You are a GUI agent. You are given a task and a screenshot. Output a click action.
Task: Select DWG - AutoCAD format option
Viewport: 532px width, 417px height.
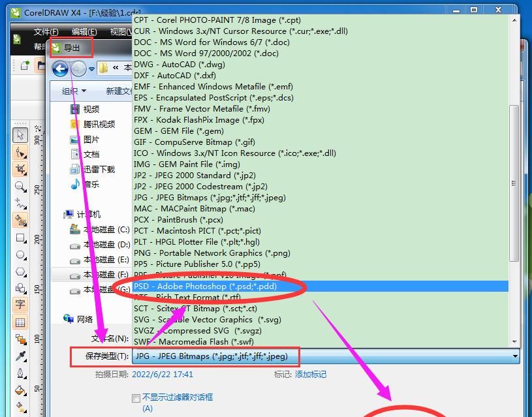[321, 65]
